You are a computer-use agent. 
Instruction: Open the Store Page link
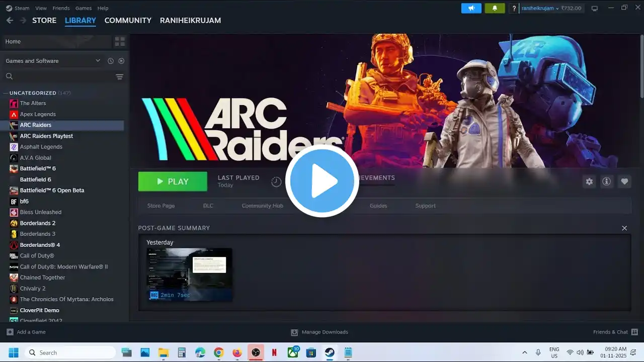(161, 206)
